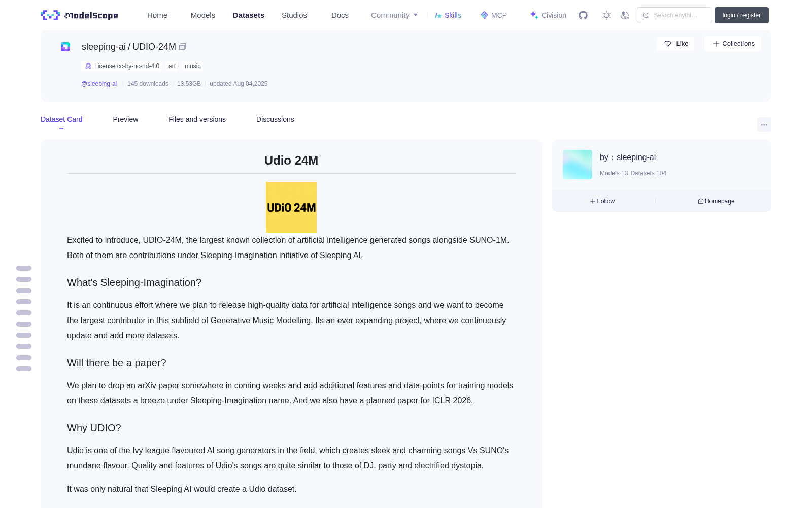This screenshot has height=508, width=812.
Task: Open the author's Homepage
Action: point(716,201)
